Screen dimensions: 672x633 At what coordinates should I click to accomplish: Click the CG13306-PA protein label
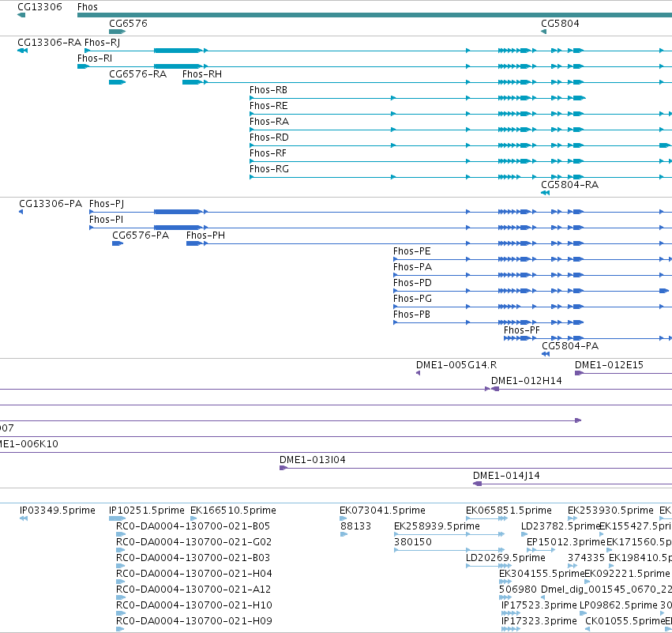tap(51, 204)
